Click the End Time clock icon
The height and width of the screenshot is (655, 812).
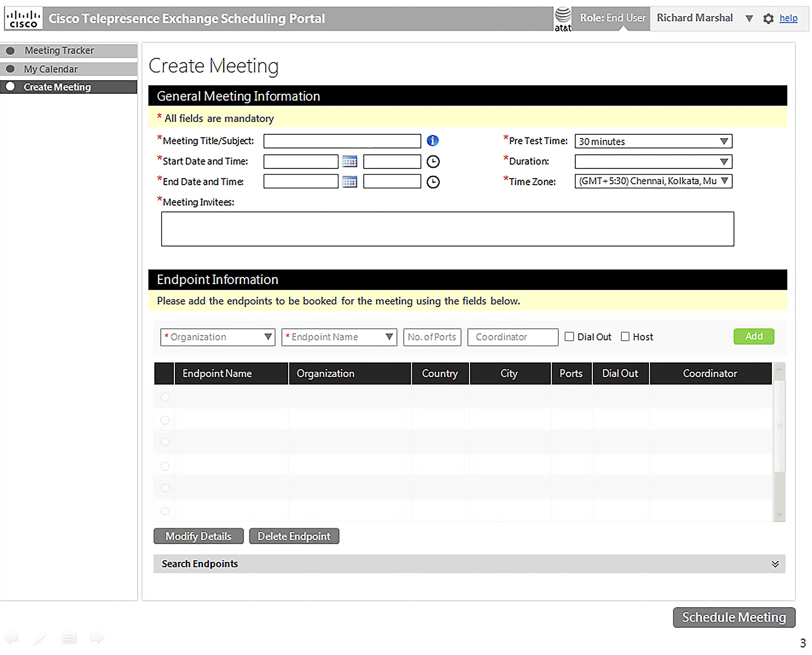point(433,182)
